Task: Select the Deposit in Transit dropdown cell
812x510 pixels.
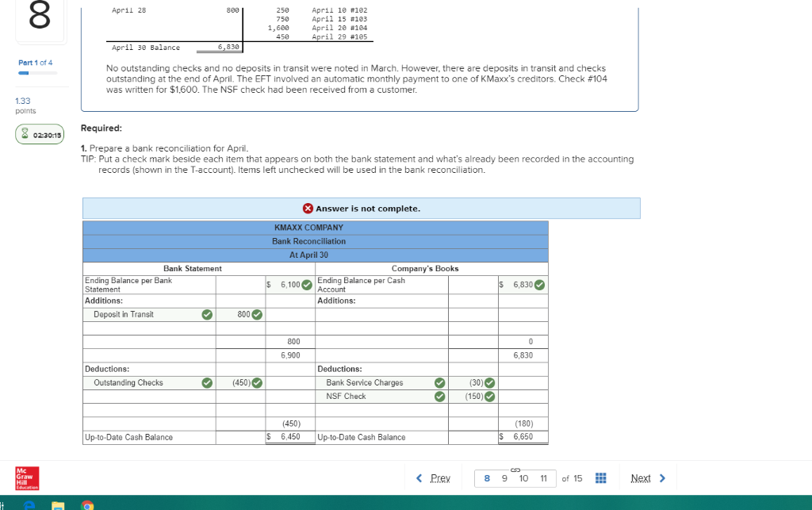Action: pos(149,314)
